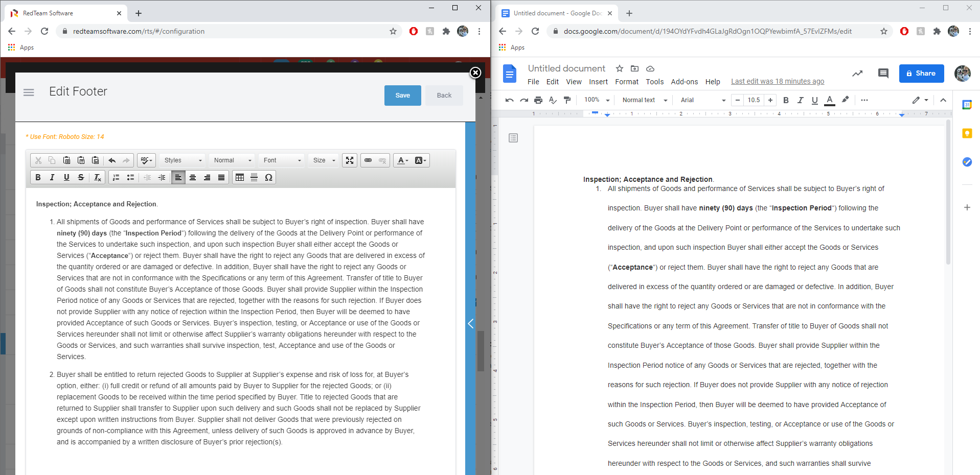Open the Format menu in Google Docs
980x475 pixels.
pyautogui.click(x=626, y=82)
